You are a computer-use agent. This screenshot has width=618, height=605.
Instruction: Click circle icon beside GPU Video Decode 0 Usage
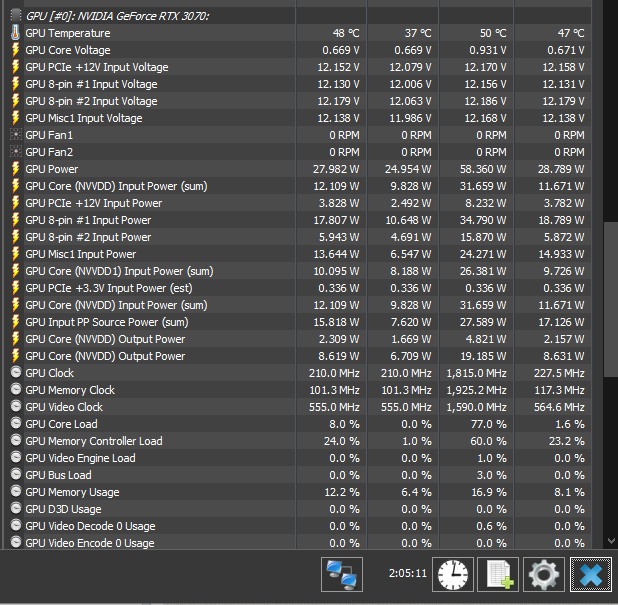click(16, 525)
